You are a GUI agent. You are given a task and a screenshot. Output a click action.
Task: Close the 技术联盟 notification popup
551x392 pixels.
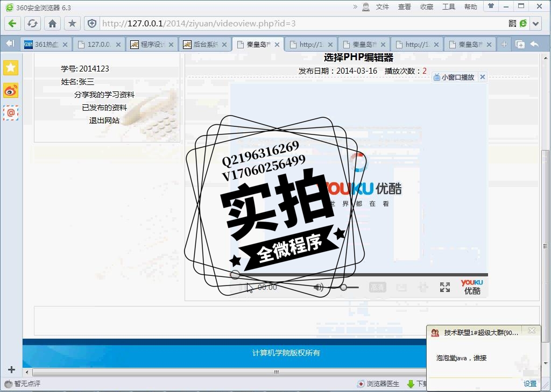click(x=532, y=331)
